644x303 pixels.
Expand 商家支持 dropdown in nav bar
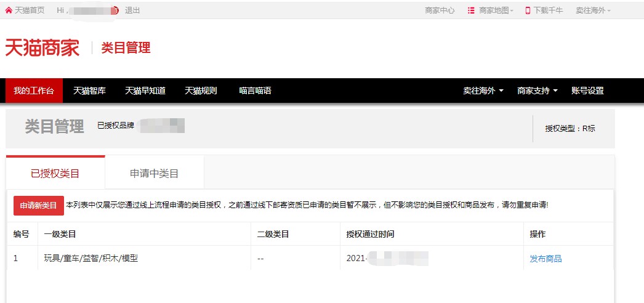tap(537, 91)
